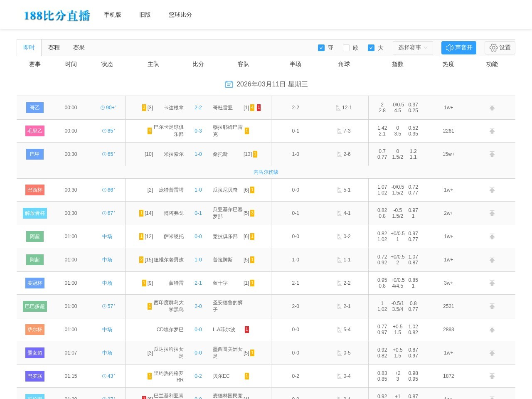Click the calendar icon next to the date

pos(229,84)
